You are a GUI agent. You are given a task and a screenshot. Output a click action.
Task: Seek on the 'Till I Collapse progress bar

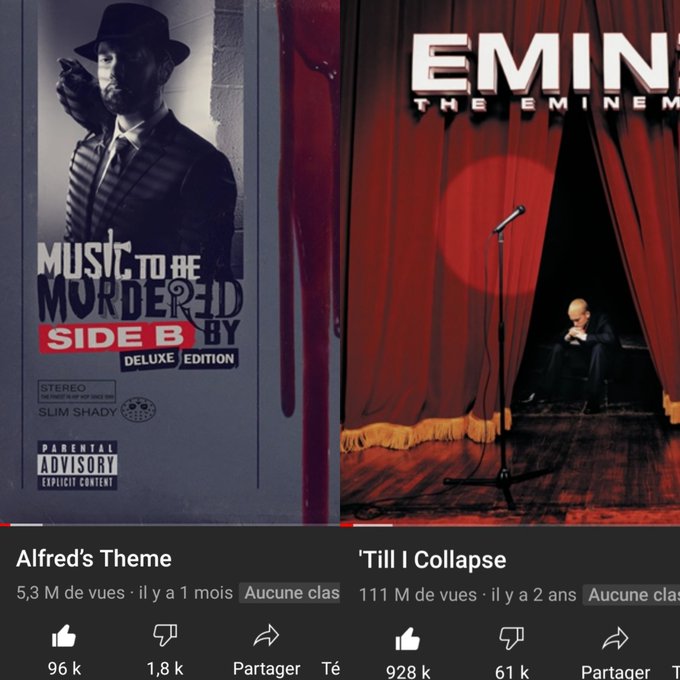[x=510, y=525]
